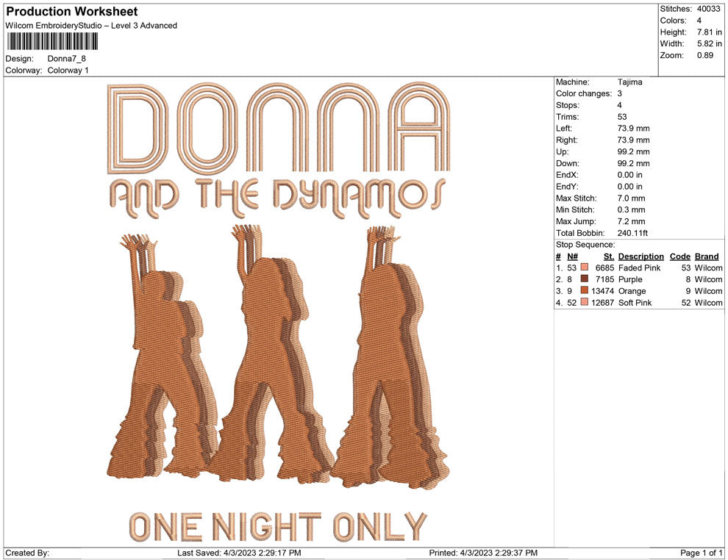Click the Soft Pink color swatch
Image resolution: width=728 pixels, height=560 pixels.
pos(585,302)
